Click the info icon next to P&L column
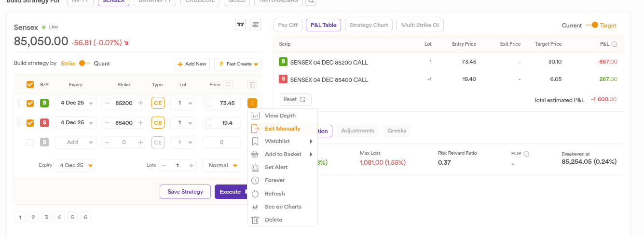644x237 pixels. click(615, 44)
